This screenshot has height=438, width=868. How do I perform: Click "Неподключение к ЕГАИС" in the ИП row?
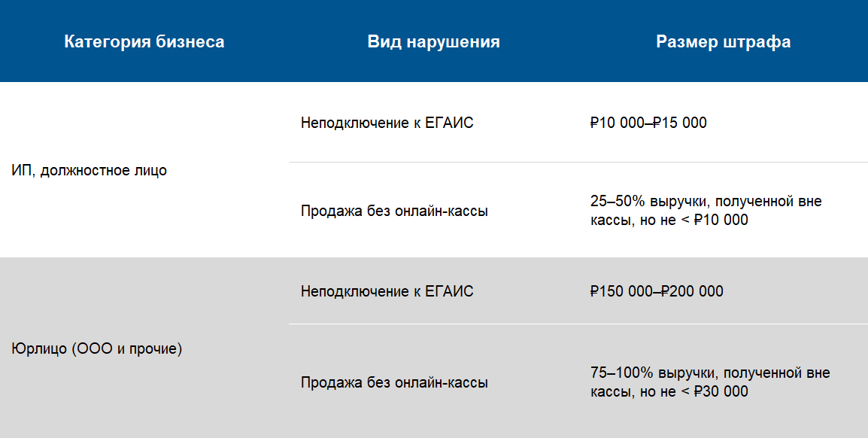point(387,123)
